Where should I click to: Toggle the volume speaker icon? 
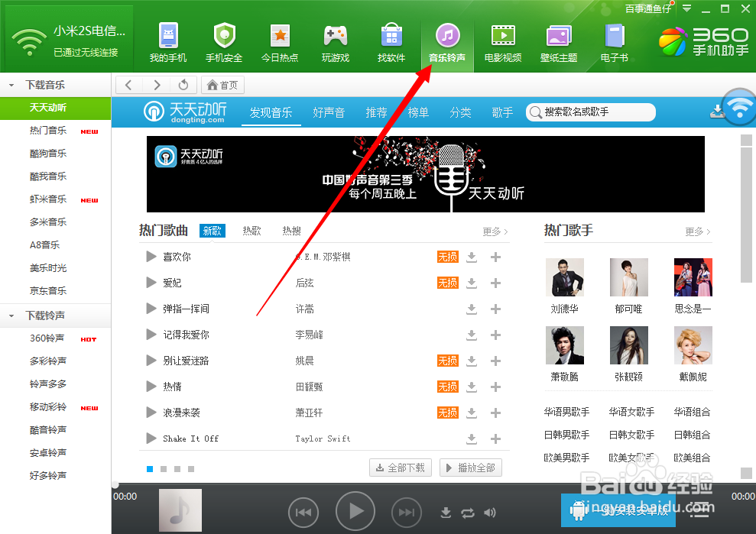pos(489,513)
